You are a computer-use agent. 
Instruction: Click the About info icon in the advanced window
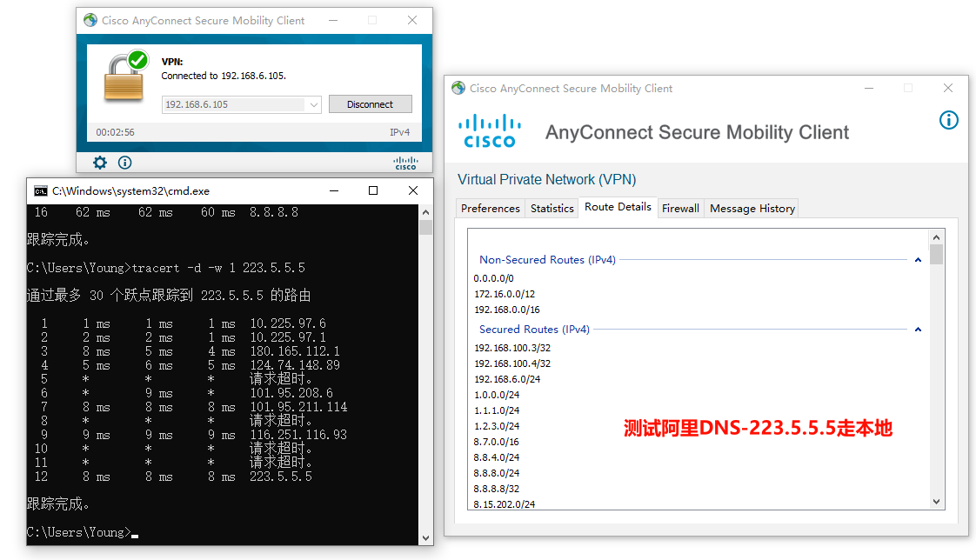pyautogui.click(x=949, y=120)
